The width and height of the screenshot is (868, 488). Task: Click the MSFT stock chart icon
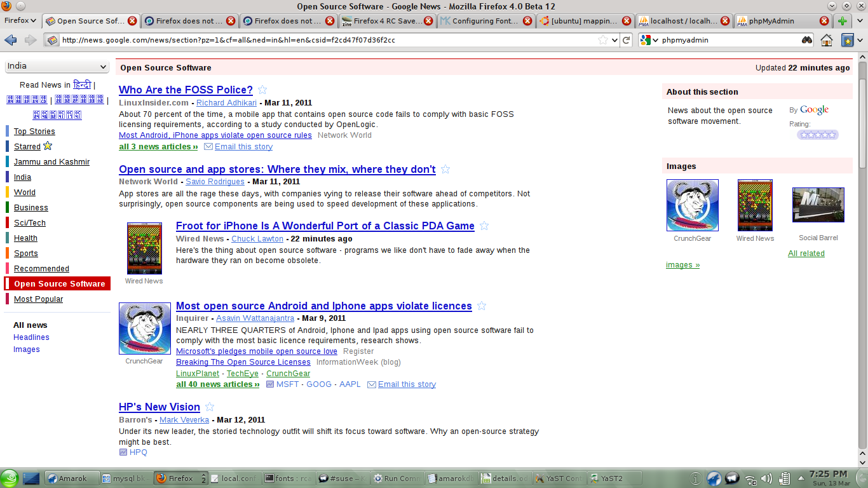tap(270, 384)
